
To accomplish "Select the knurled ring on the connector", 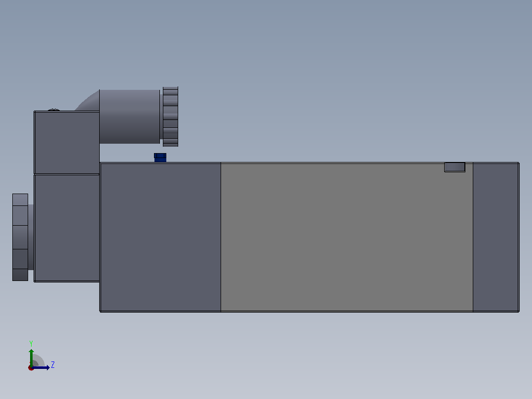I will (170, 117).
